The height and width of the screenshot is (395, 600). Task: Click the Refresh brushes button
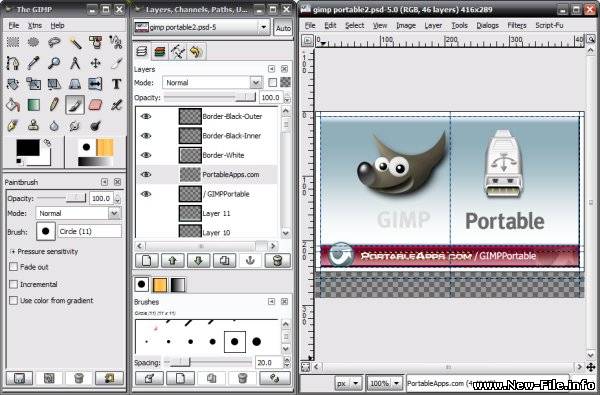coord(275,378)
